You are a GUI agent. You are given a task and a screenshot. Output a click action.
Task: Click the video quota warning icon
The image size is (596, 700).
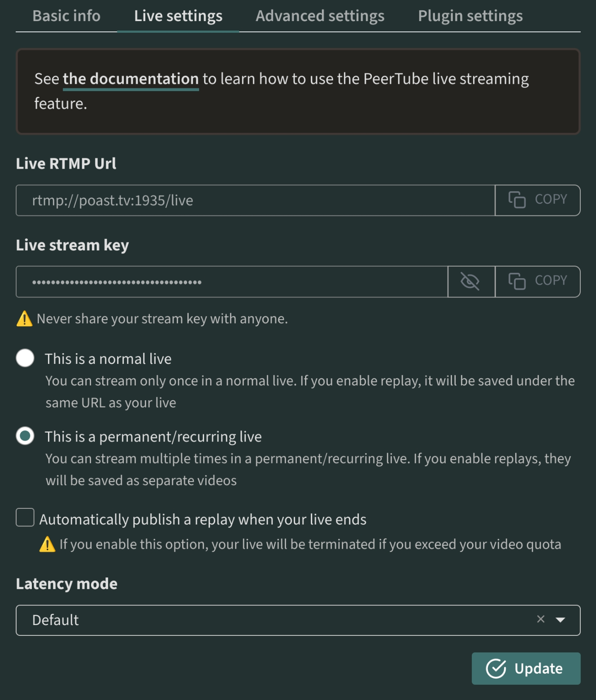click(x=47, y=544)
